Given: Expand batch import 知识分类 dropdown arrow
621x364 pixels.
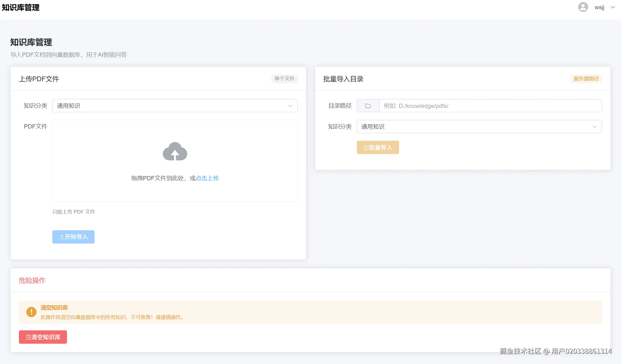Looking at the screenshot, I should click(x=595, y=127).
